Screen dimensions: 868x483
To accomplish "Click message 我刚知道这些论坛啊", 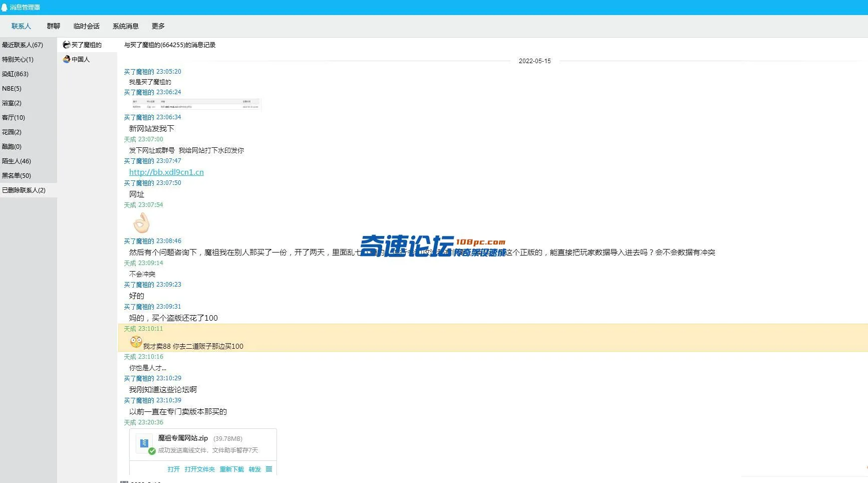I will [x=163, y=389].
